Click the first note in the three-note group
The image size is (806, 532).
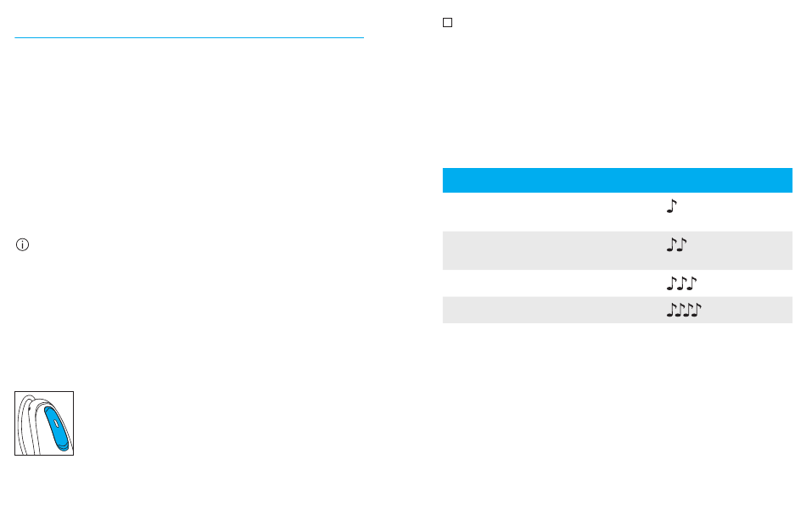click(671, 283)
